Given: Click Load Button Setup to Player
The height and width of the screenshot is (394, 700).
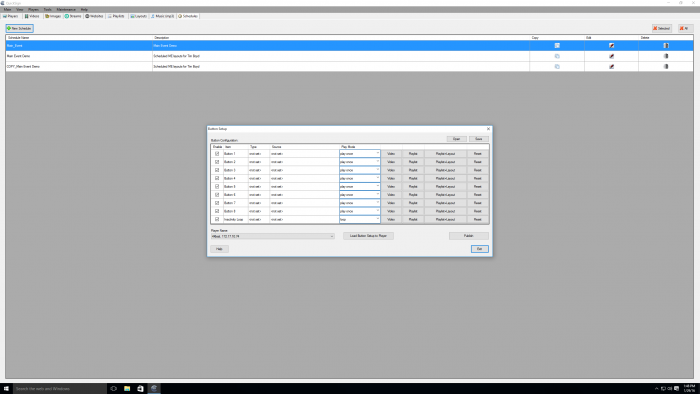Looking at the screenshot, I should click(368, 236).
